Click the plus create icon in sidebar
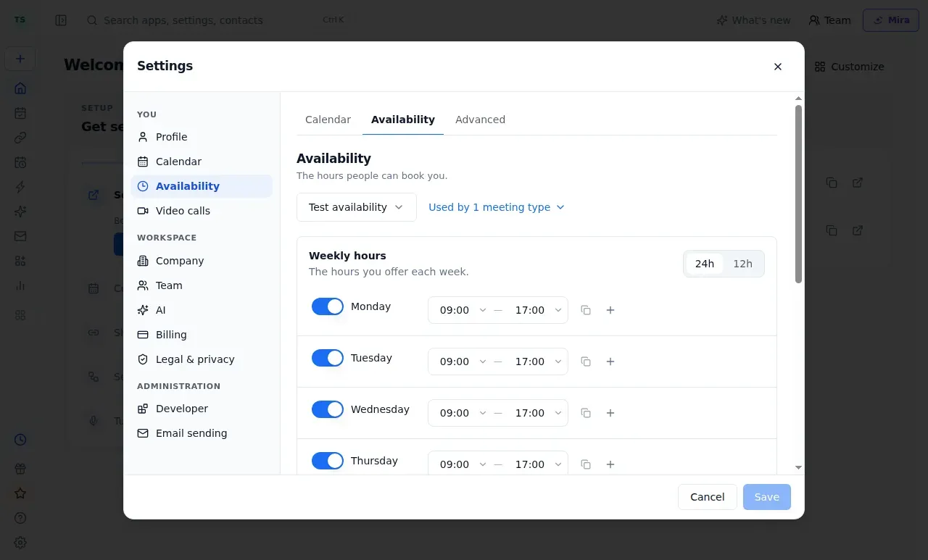This screenshot has width=928, height=560. tap(20, 59)
